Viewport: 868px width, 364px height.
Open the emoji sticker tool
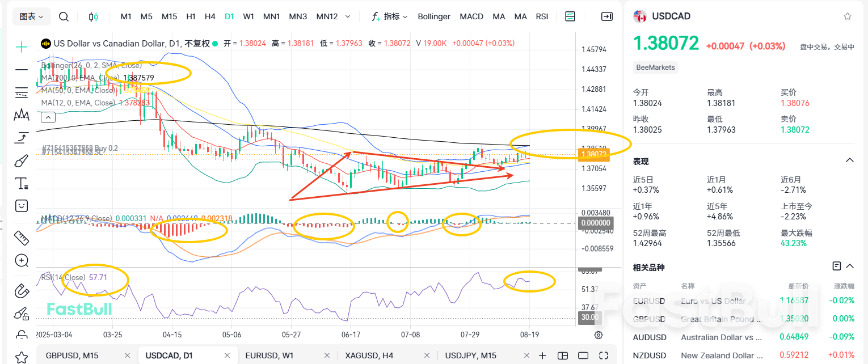(x=22, y=205)
